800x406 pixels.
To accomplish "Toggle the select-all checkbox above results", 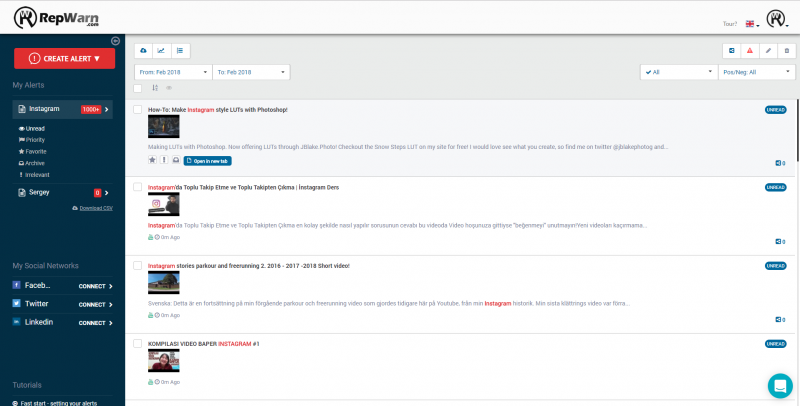I will pos(137,88).
